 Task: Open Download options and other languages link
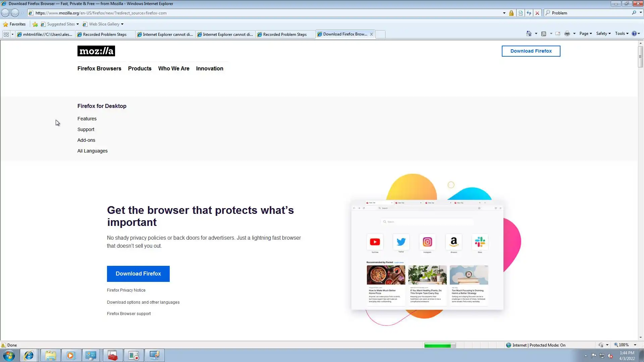click(143, 302)
